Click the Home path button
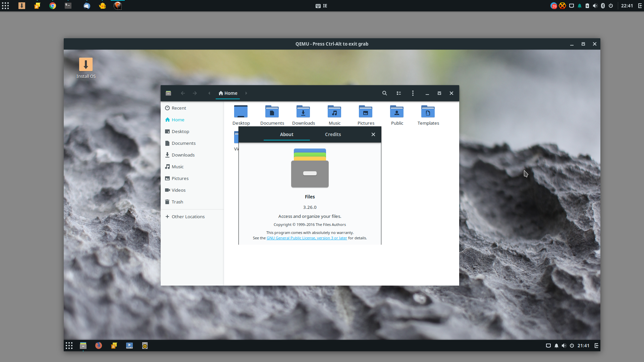644x362 pixels. 228,93
